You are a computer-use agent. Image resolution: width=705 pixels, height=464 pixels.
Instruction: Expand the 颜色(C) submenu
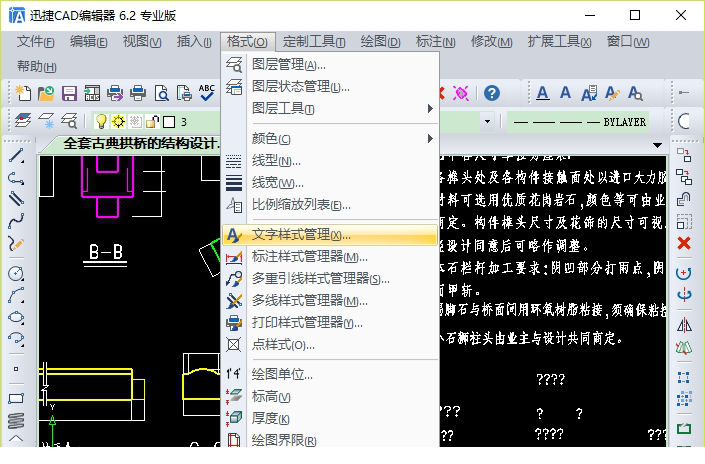pyautogui.click(x=330, y=138)
